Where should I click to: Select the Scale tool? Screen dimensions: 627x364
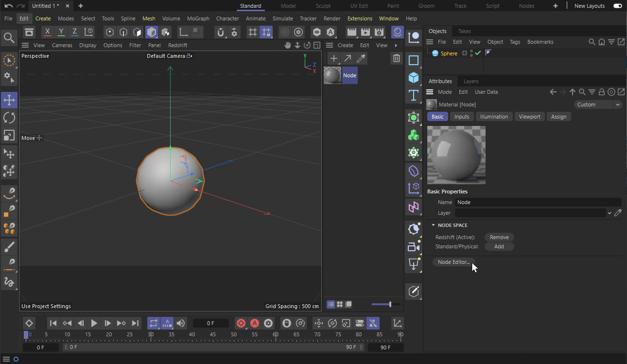pyautogui.click(x=9, y=135)
